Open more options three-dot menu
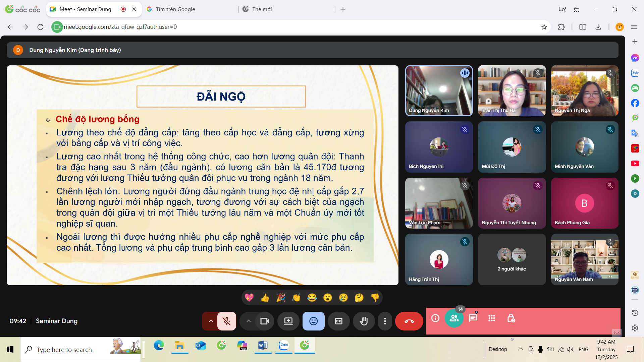This screenshot has height=362, width=644. (x=385, y=321)
